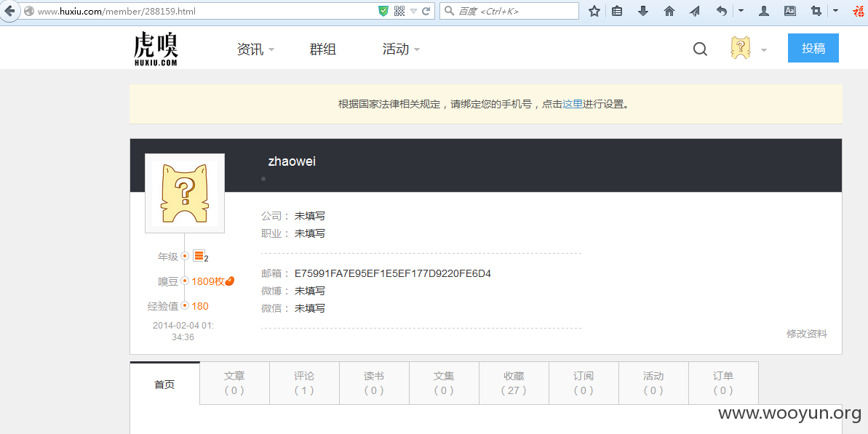Click the 经验值 180 value
The image size is (868, 434).
click(200, 306)
